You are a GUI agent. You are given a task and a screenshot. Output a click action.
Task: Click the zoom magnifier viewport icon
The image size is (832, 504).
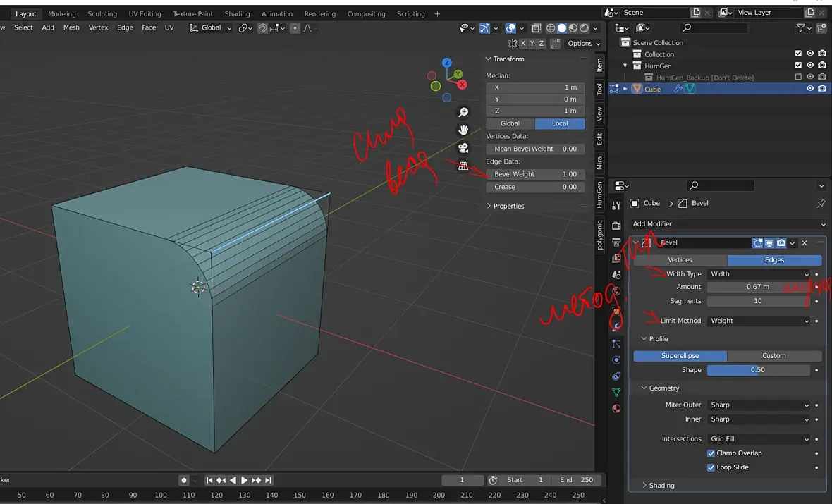463,112
